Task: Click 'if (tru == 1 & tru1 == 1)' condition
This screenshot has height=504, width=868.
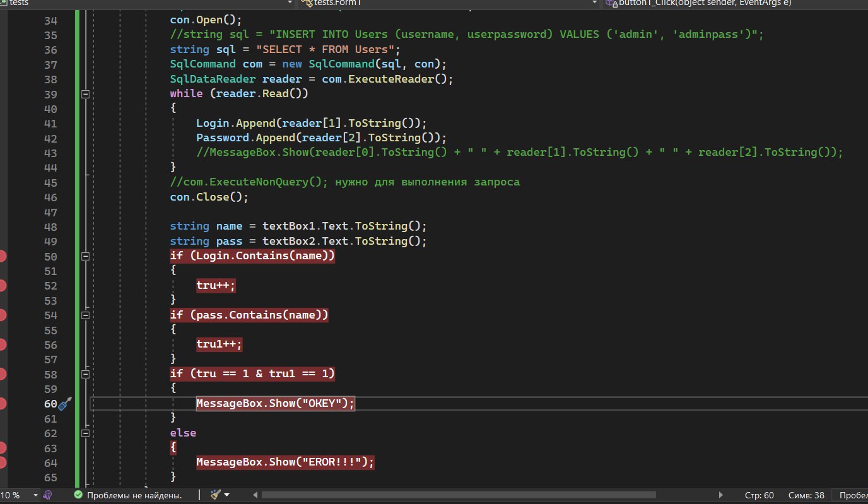Action: 252,374
